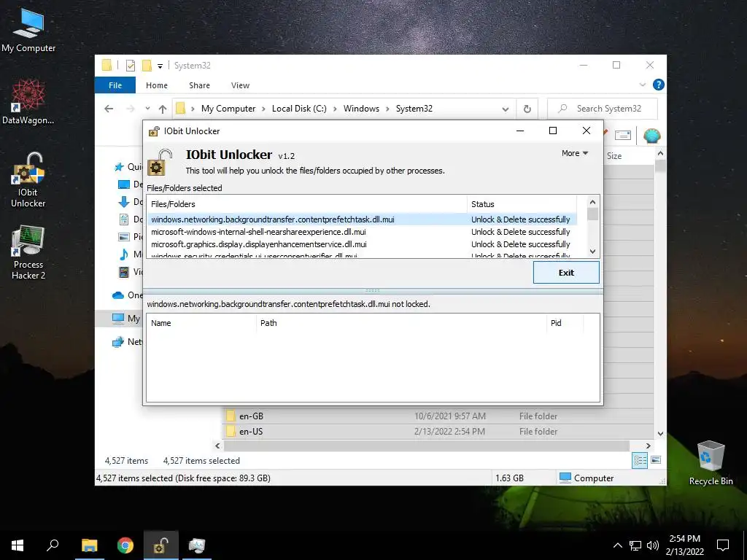Click Windows breadcrumb in address bar
The height and width of the screenshot is (560, 747).
(361, 109)
